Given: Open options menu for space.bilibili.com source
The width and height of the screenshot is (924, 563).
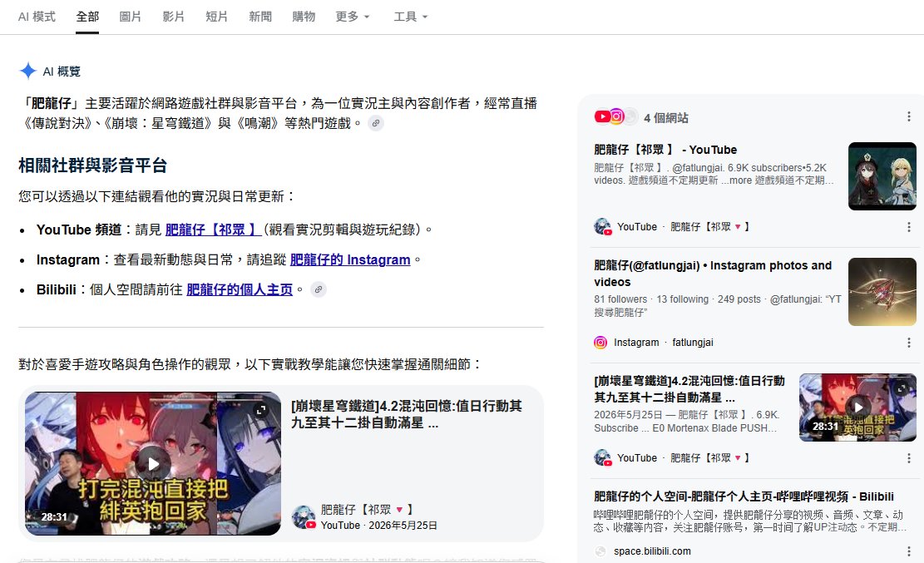Looking at the screenshot, I should pyautogui.click(x=909, y=551).
